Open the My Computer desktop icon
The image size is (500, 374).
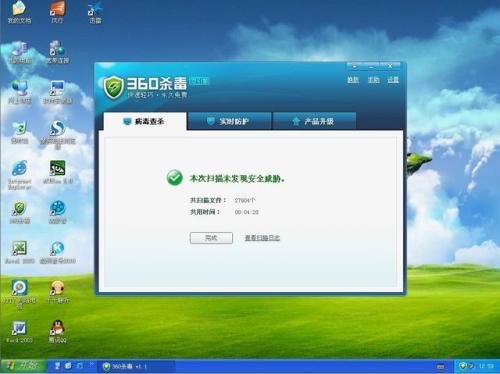(20, 52)
